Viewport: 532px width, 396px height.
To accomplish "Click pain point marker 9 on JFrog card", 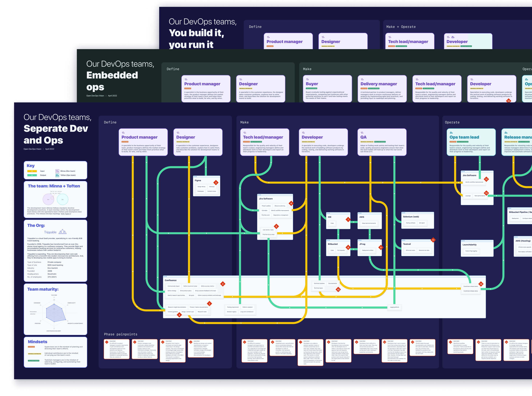I will click(x=381, y=247).
